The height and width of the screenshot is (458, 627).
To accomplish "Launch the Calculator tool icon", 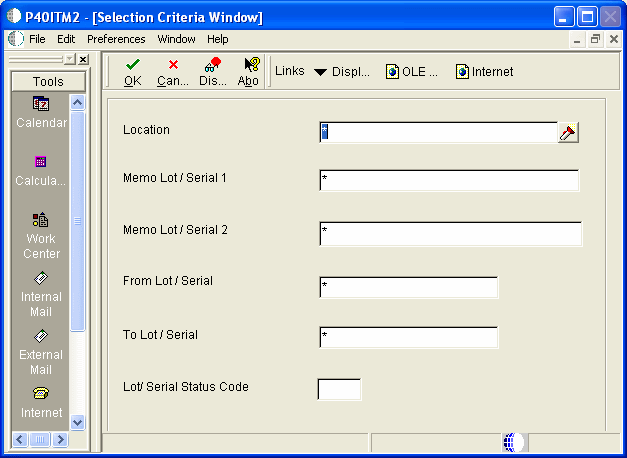I will (41, 162).
